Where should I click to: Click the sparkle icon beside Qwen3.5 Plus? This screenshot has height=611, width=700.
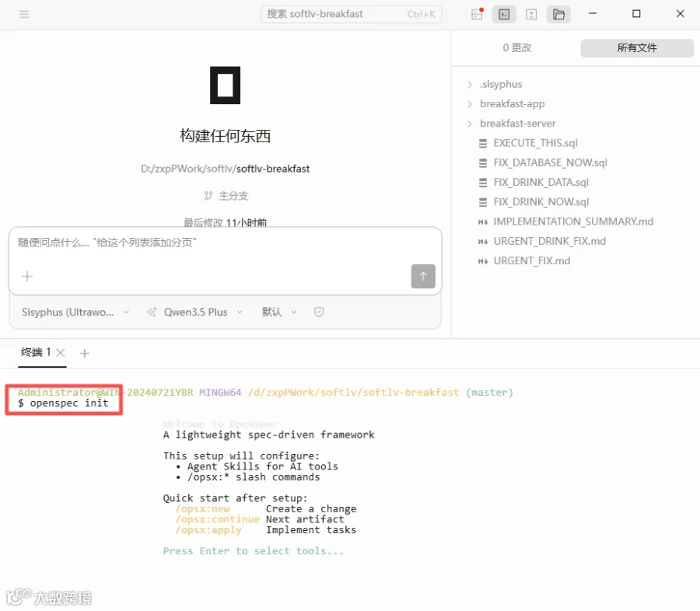tap(152, 312)
